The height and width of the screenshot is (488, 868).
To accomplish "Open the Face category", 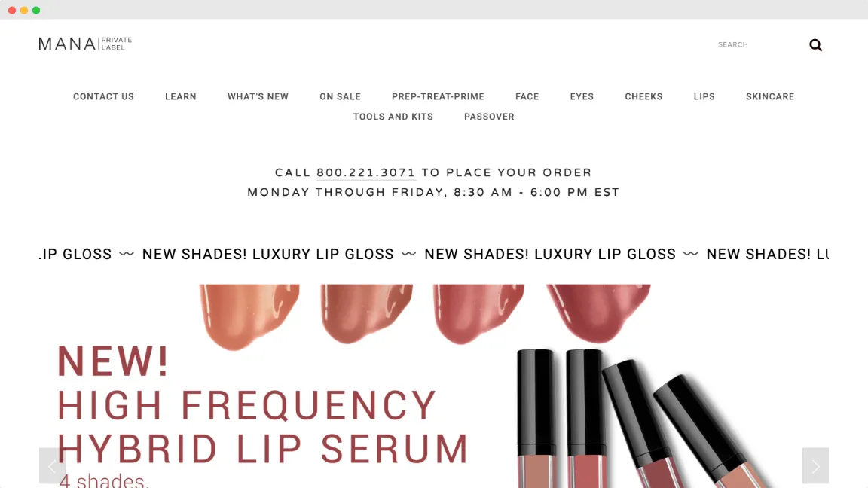I will 527,96.
